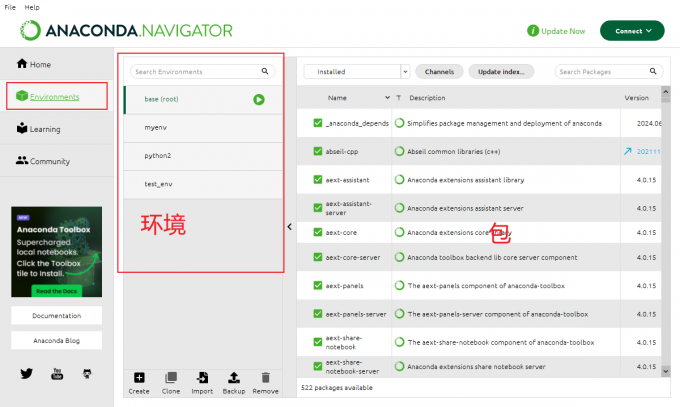Open the GitHub icon link
Image resolution: width=680 pixels, height=407 pixels.
pyautogui.click(x=87, y=374)
